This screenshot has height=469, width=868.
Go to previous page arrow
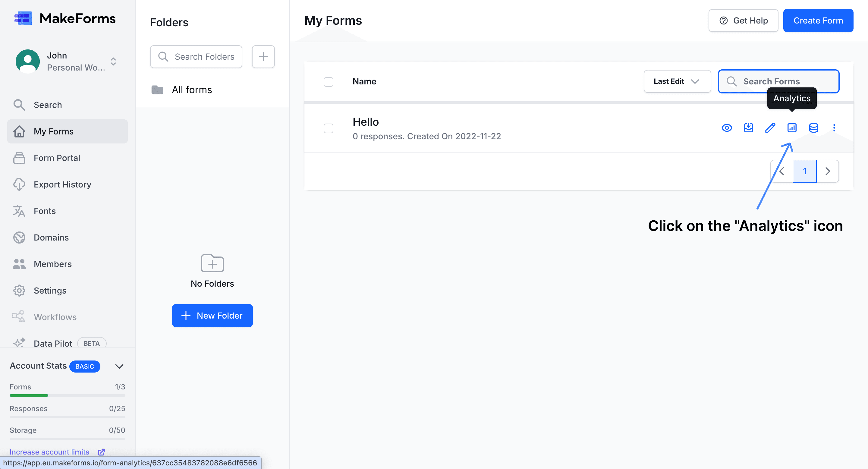[x=782, y=171]
